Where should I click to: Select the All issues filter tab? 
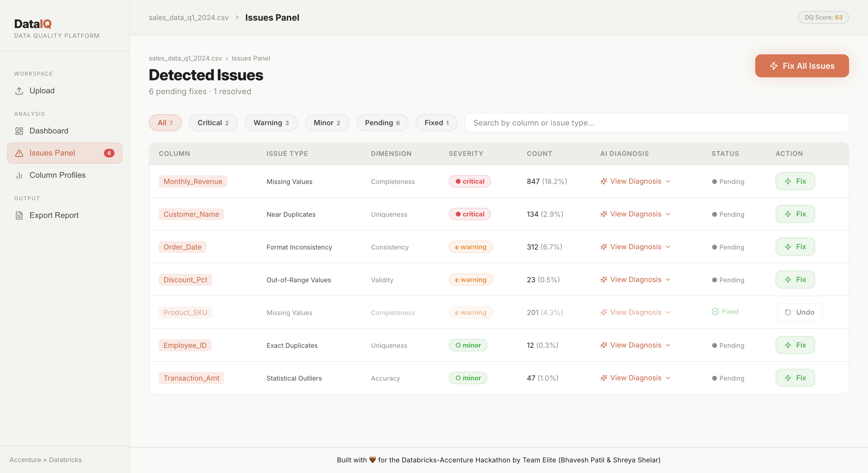(x=165, y=123)
